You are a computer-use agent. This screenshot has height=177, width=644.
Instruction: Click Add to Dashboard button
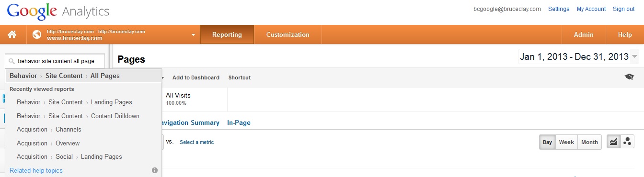(x=196, y=77)
